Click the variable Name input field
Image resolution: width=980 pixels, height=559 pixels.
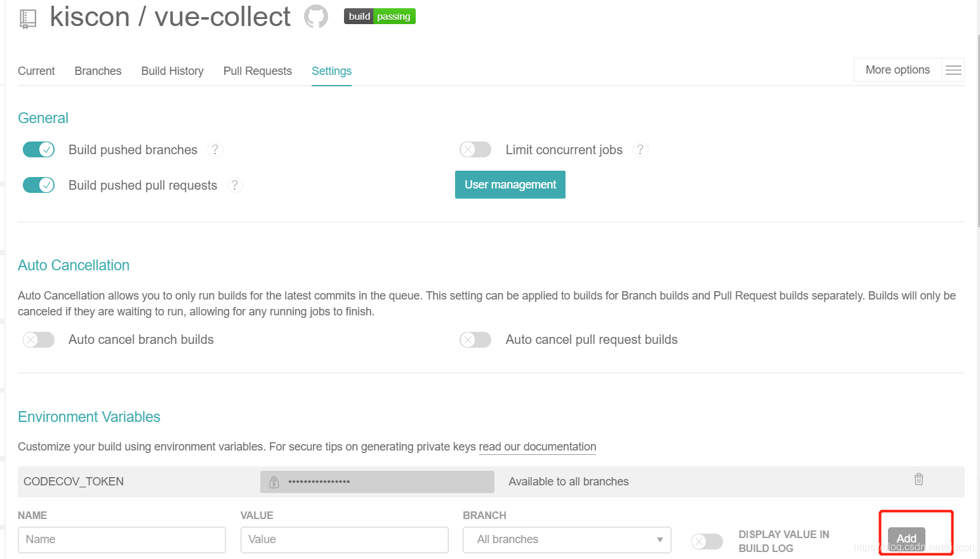(122, 539)
